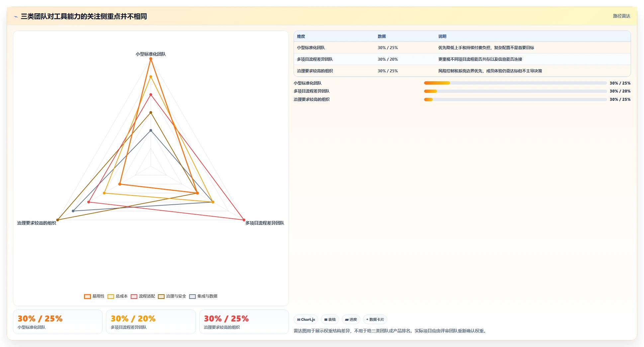Select the 数据卡片 chip
This screenshot has width=644, height=347.
click(375, 319)
